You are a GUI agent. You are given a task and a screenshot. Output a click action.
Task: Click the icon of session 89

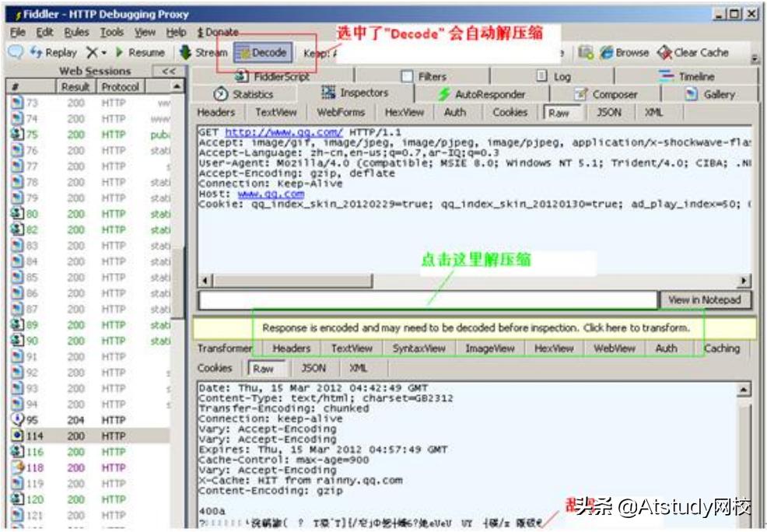pos(17,324)
